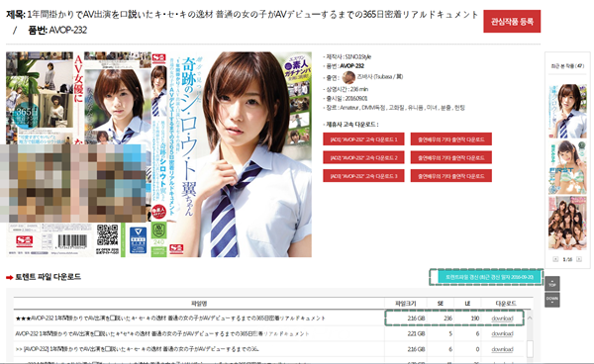Click the torrent list scrollbar up arrow
Viewport: 594px width, 364px height.
click(x=530, y=318)
